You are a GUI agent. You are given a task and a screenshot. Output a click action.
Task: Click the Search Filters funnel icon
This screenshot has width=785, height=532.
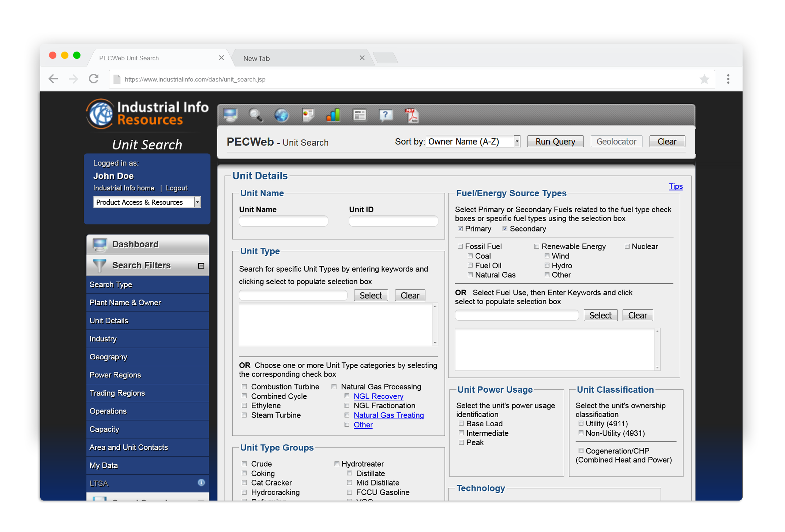pos(99,265)
